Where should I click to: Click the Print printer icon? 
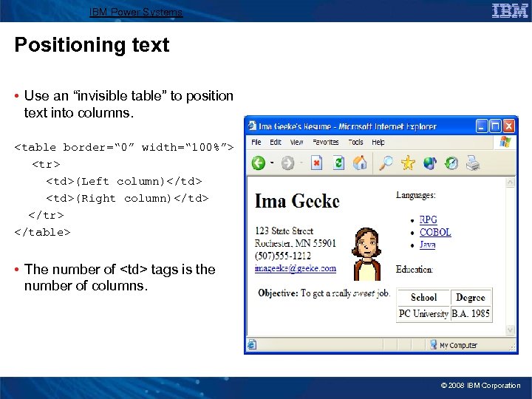pyautogui.click(x=473, y=163)
